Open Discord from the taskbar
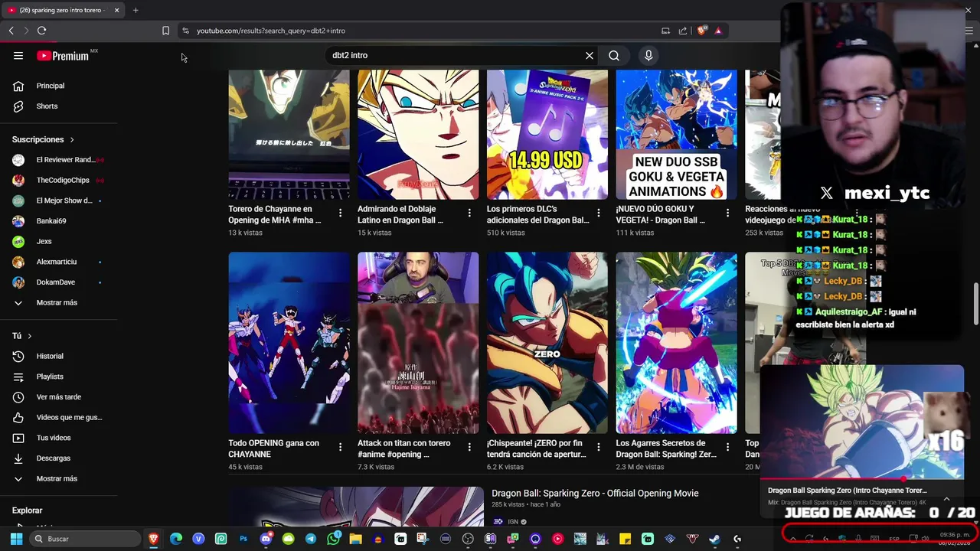Screen dimensions: 980x551 click(266, 539)
